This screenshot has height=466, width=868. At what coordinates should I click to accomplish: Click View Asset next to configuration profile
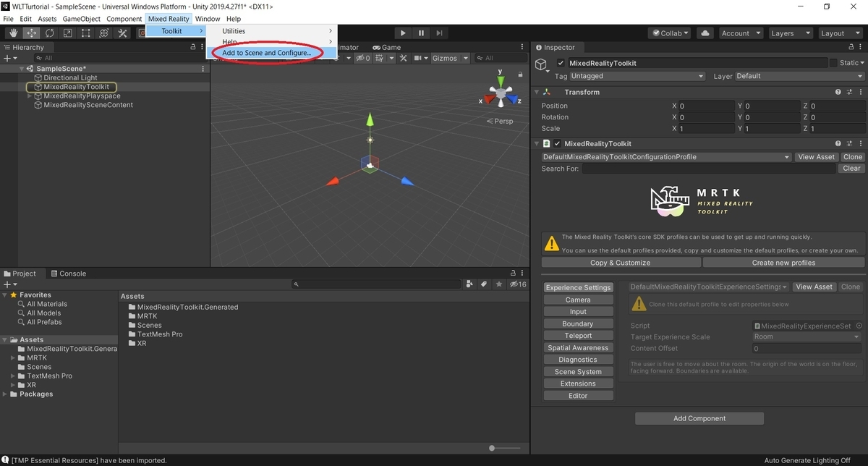click(x=816, y=157)
